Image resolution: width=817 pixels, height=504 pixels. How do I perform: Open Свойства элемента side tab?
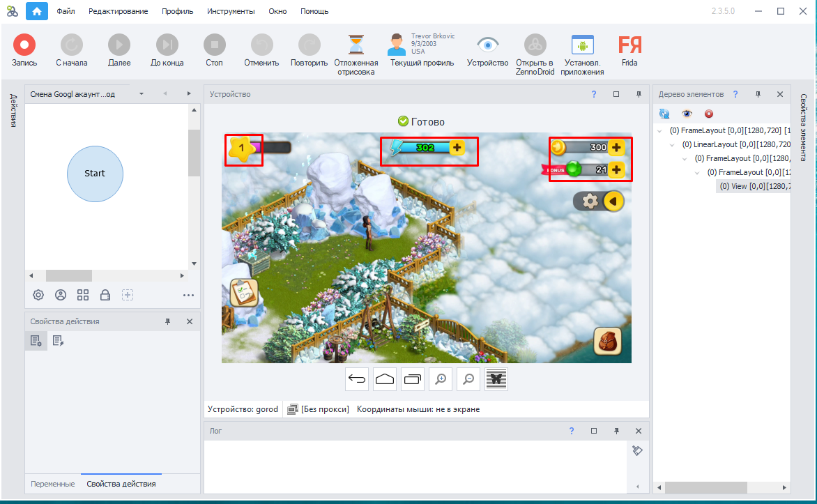point(804,128)
